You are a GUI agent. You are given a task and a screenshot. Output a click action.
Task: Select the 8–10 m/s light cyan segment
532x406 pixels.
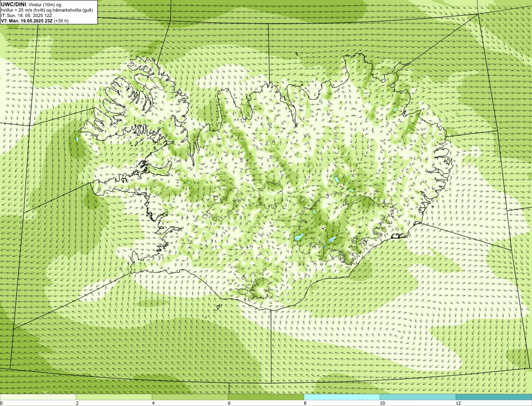tap(342, 397)
